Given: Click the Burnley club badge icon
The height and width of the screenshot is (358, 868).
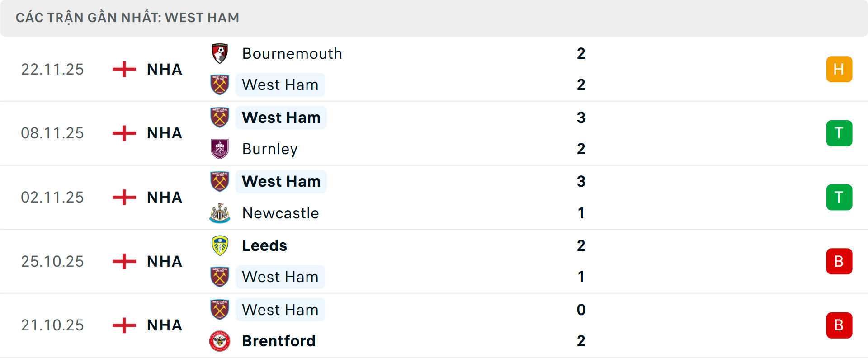Looking at the screenshot, I should 220,149.
